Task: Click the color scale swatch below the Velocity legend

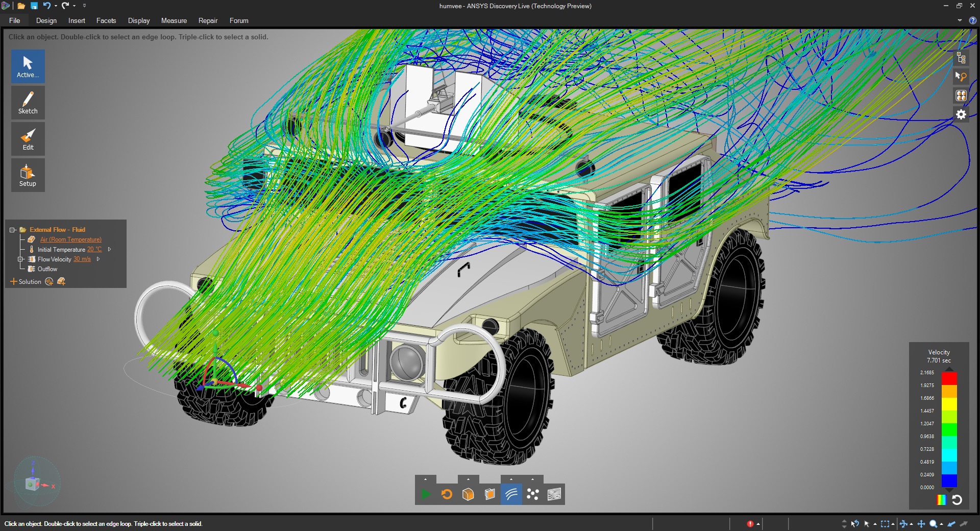Action: coord(941,501)
